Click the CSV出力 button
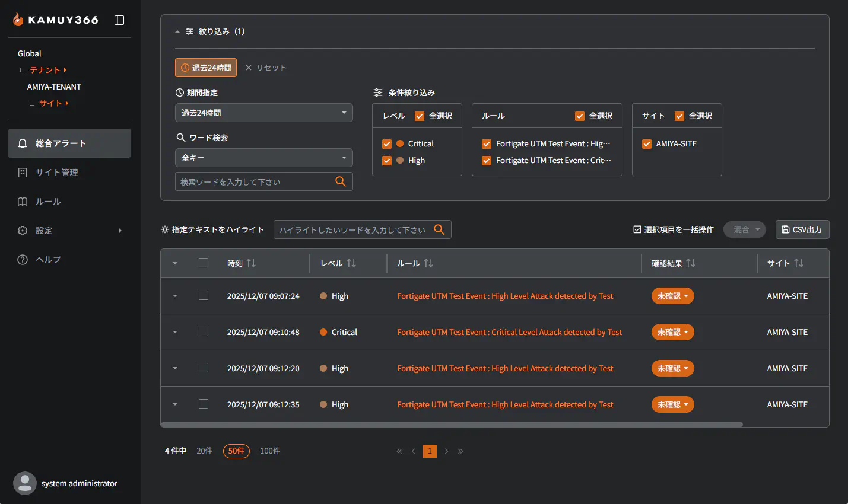Image resolution: width=848 pixels, height=504 pixels. coord(802,229)
